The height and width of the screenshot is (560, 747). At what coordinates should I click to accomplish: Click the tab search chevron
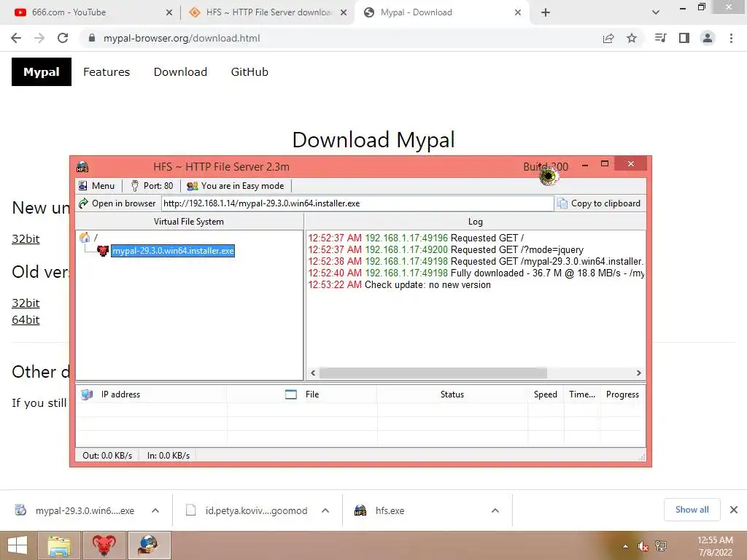click(x=656, y=12)
